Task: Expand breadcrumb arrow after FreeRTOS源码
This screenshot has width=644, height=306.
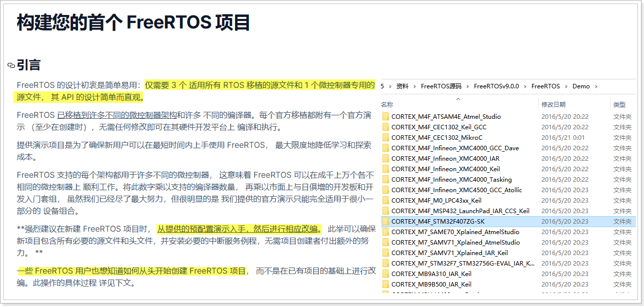Action: click(x=467, y=86)
